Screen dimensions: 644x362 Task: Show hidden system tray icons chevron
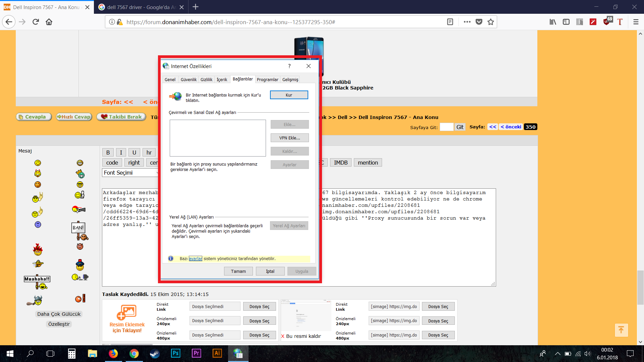pyautogui.click(x=557, y=354)
